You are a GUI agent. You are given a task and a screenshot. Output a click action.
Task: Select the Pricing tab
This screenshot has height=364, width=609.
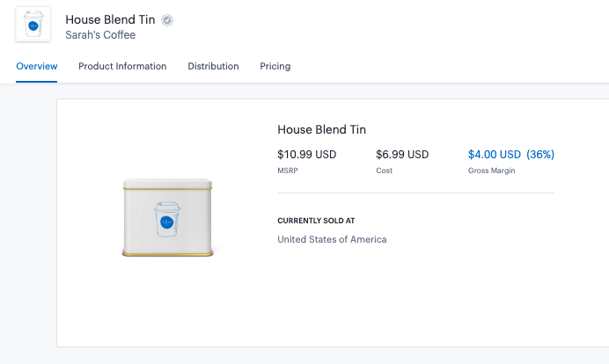pos(275,66)
